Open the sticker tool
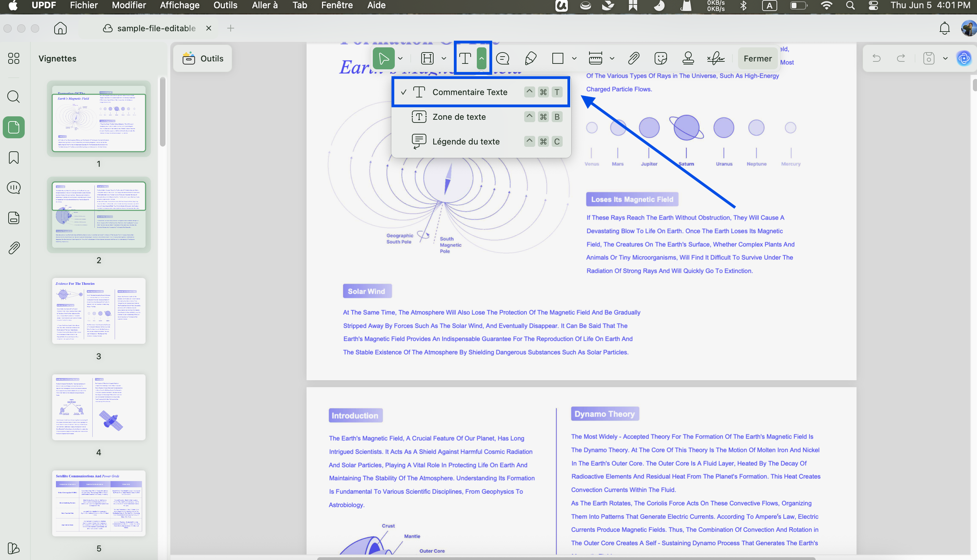The image size is (977, 560). click(x=661, y=58)
